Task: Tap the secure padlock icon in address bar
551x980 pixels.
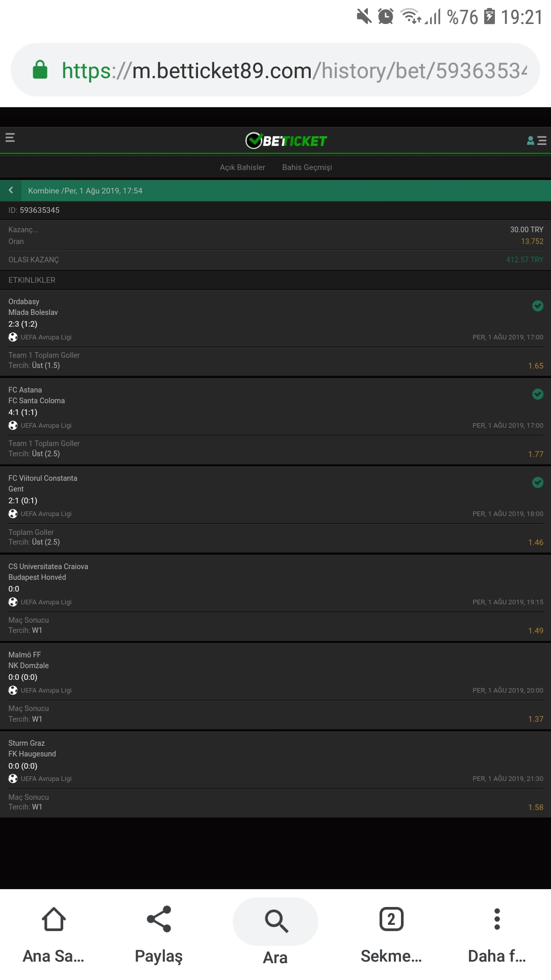Action: (40, 70)
